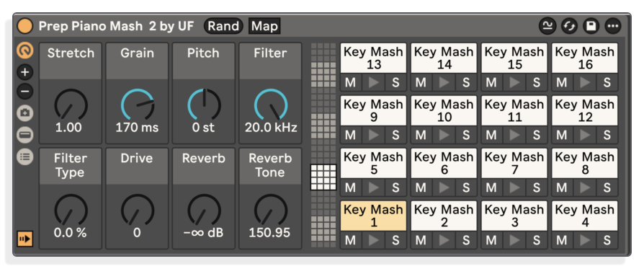Preview the Key Mash 14 pad
Viewport: 644px width, 269px height.
444,82
